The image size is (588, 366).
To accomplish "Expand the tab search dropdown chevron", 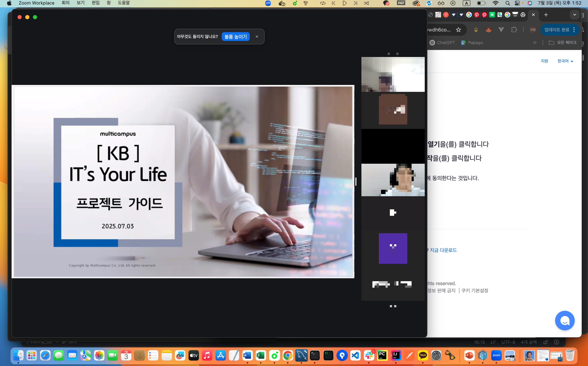I will [x=574, y=15].
